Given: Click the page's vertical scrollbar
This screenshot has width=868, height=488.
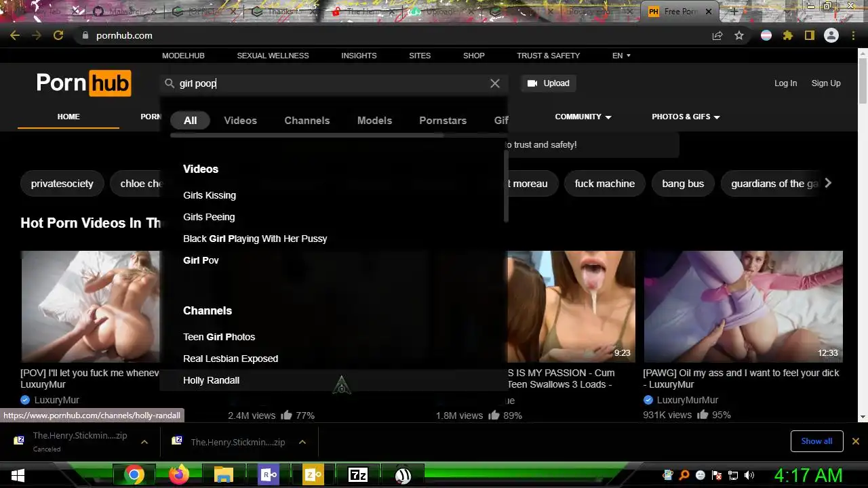Looking at the screenshot, I should (x=863, y=81).
